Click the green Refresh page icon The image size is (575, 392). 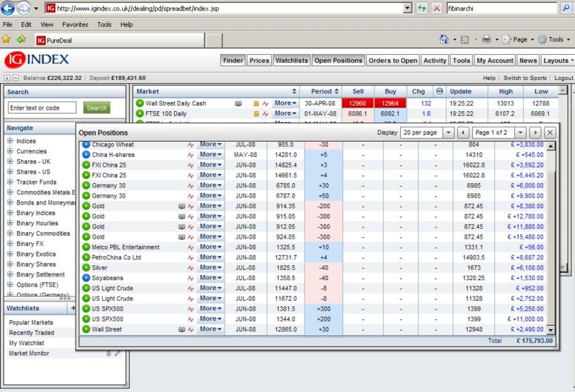(422, 8)
